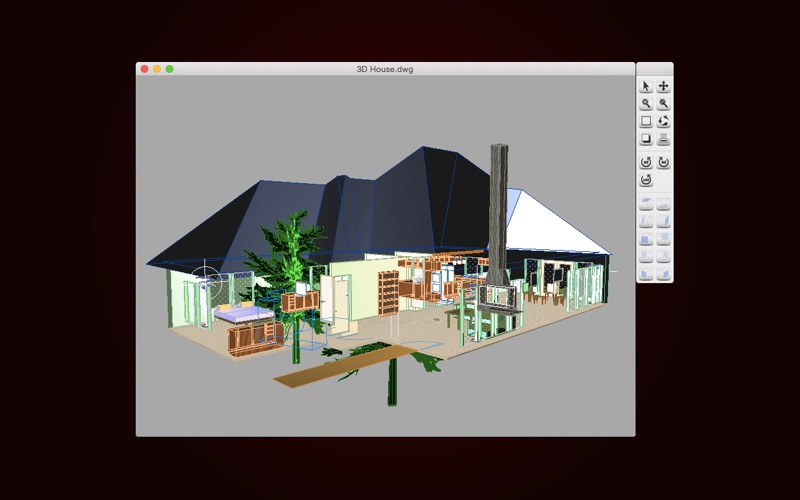Click the zoom in magnifier
The height and width of the screenshot is (500, 800).
point(646,104)
